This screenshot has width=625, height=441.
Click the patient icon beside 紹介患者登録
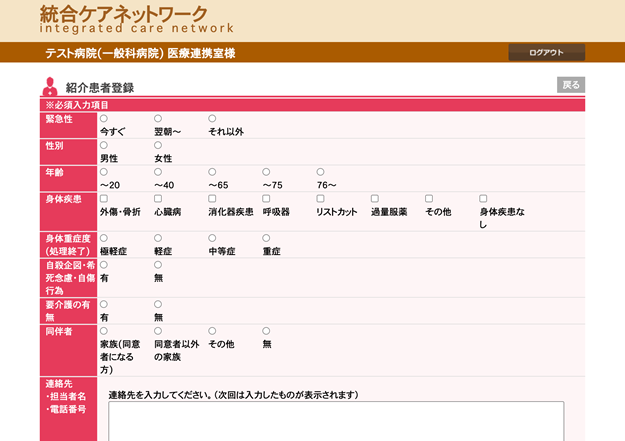pyautogui.click(x=50, y=86)
